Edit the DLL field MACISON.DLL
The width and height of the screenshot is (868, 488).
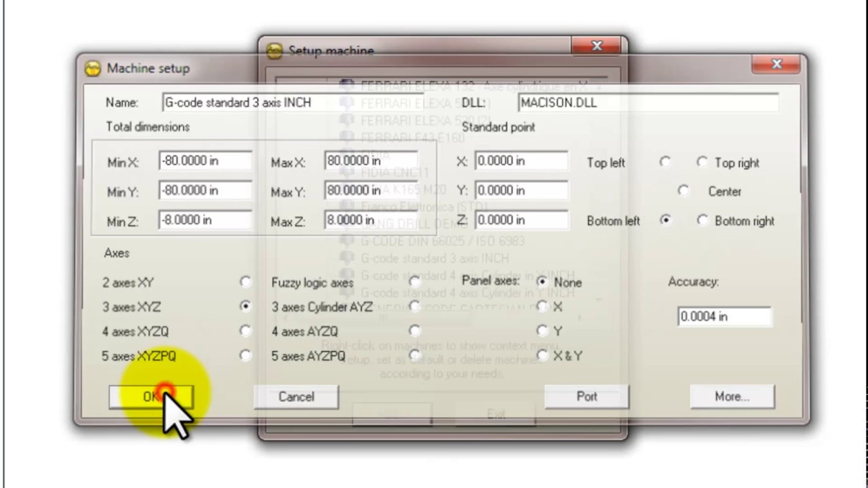coord(648,102)
